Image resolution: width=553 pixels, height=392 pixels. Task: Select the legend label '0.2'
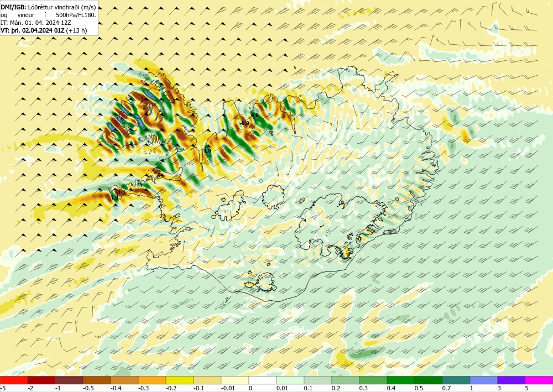[336, 388]
